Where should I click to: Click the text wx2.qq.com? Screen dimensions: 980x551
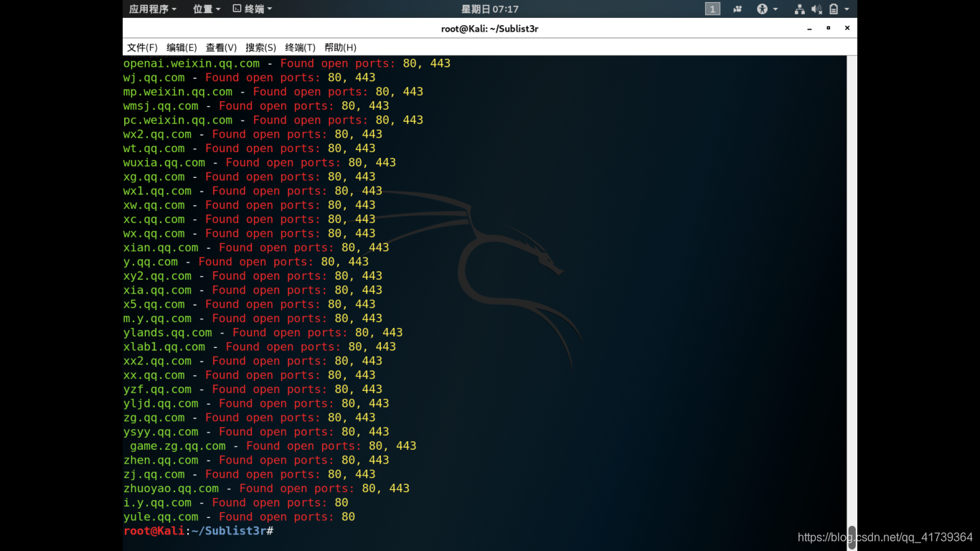(x=158, y=134)
